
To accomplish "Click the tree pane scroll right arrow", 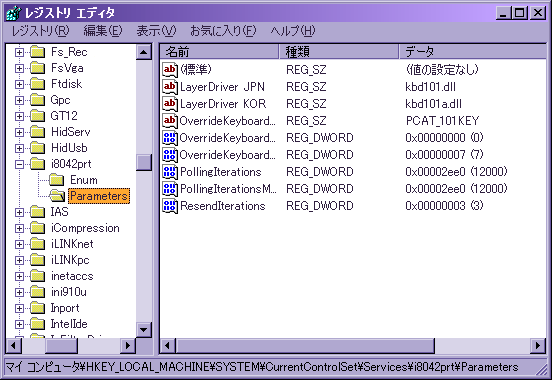I will (128, 345).
